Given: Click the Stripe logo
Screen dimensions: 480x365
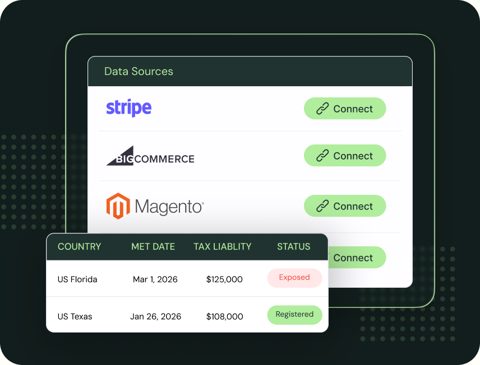Looking at the screenshot, I should (x=129, y=108).
